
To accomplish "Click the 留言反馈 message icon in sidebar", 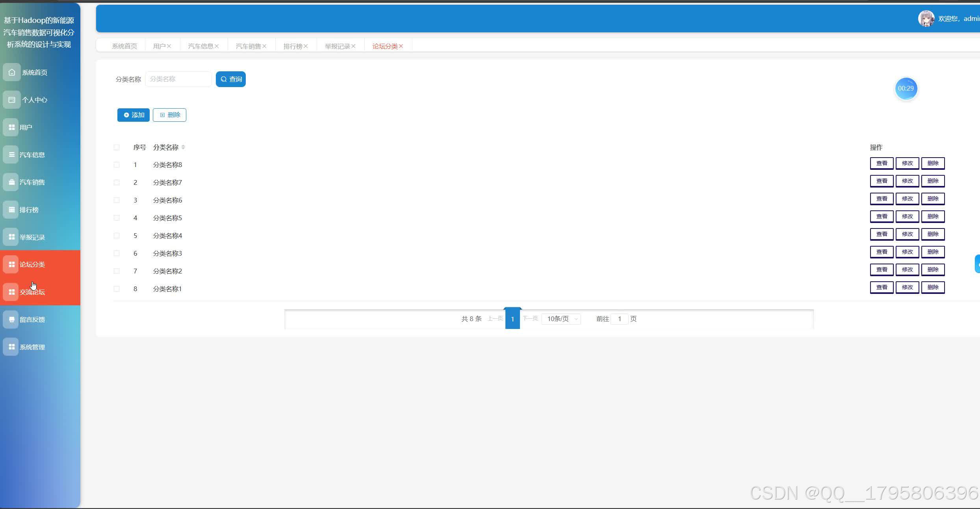I will (x=12, y=320).
